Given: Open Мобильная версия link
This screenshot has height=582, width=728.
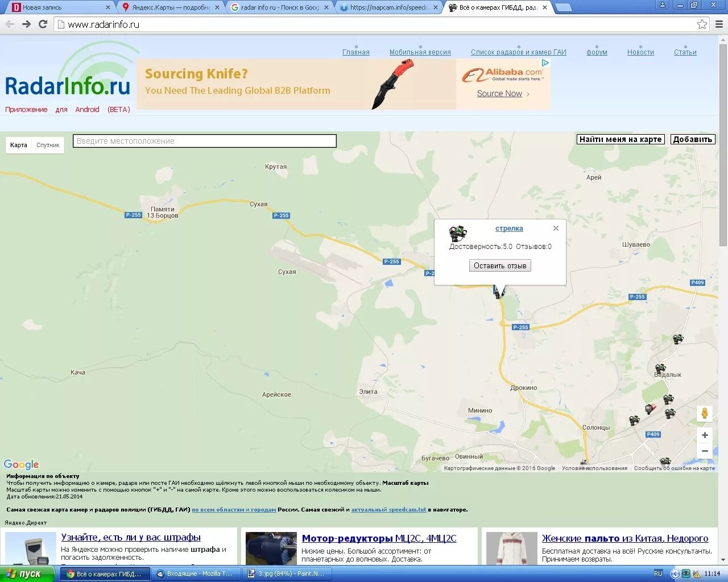Looking at the screenshot, I should point(420,52).
